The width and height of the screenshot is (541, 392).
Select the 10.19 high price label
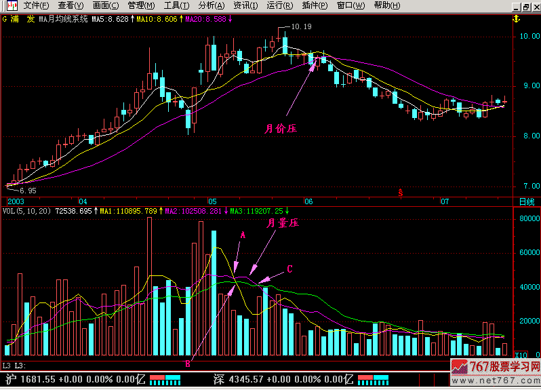point(301,27)
